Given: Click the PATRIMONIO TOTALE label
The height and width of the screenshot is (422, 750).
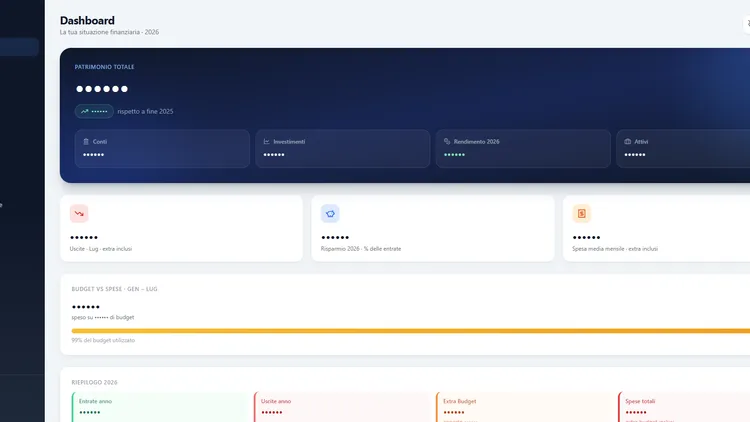Looking at the screenshot, I should point(104,67).
